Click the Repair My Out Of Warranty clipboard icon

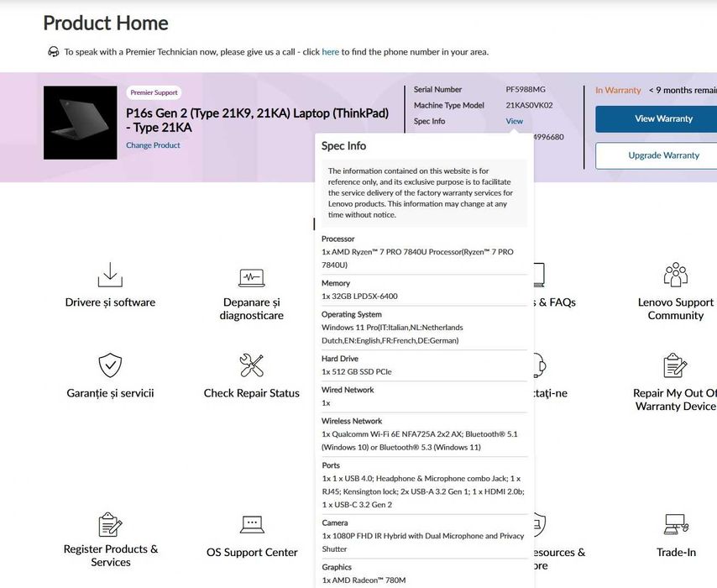(675, 365)
